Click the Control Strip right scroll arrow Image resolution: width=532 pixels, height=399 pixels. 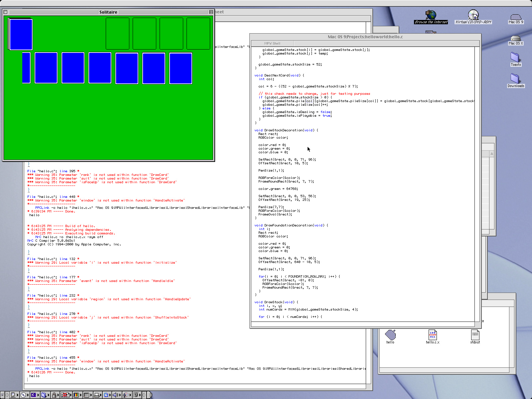(144, 395)
